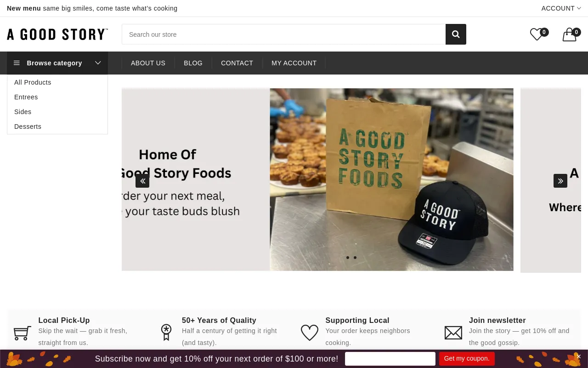Close the coupon subscription bar

point(579,356)
